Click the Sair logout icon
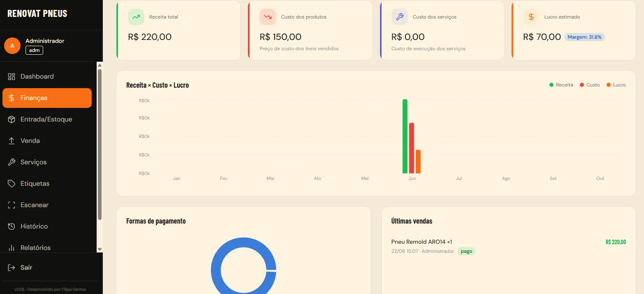Image resolution: width=644 pixels, height=294 pixels. coord(12,268)
